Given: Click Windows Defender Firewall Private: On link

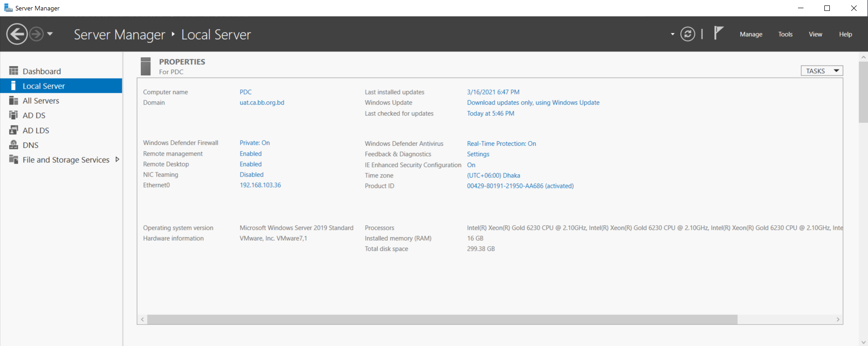Looking at the screenshot, I should (254, 143).
